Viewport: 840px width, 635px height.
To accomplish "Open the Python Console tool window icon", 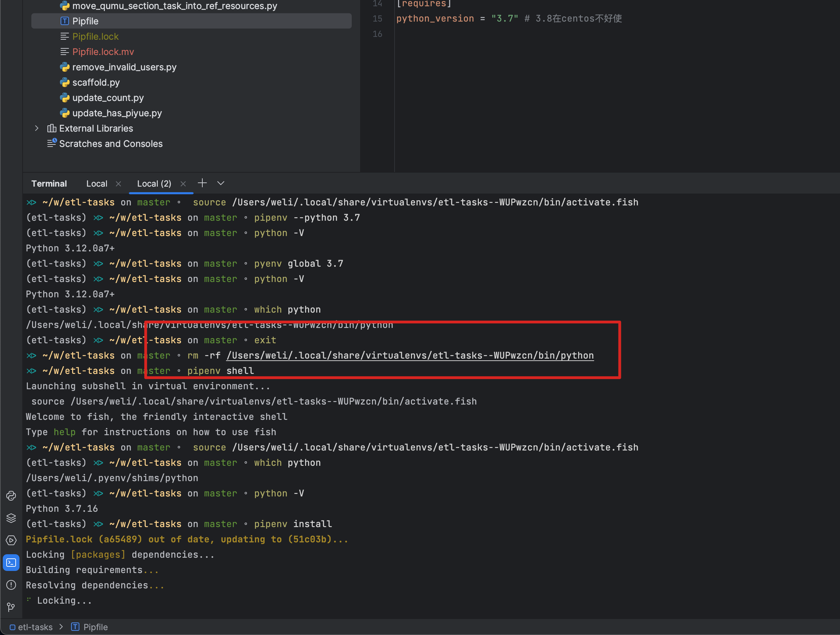I will 11,495.
